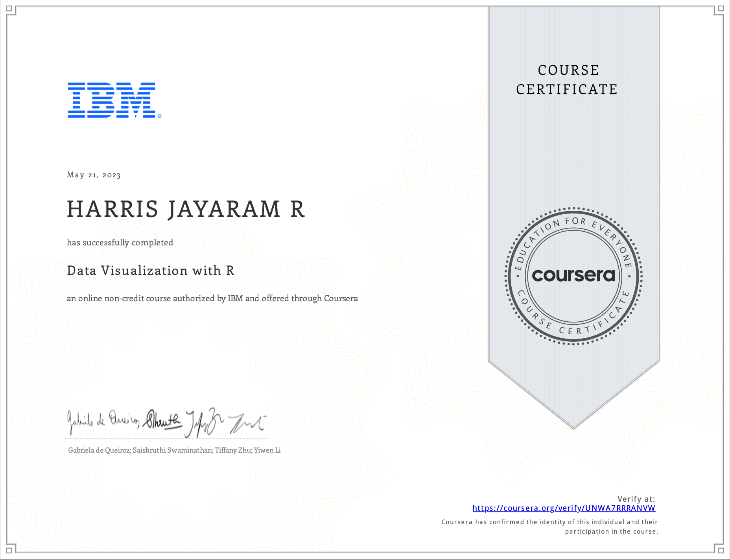
Task: Select the name HARRIS JAYARAM R
Action: [x=186, y=209]
